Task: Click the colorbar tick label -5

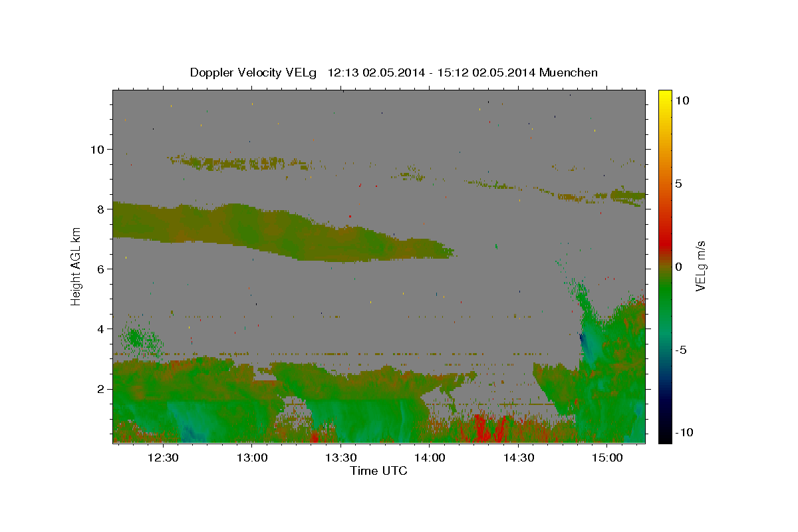Action: pos(682,350)
